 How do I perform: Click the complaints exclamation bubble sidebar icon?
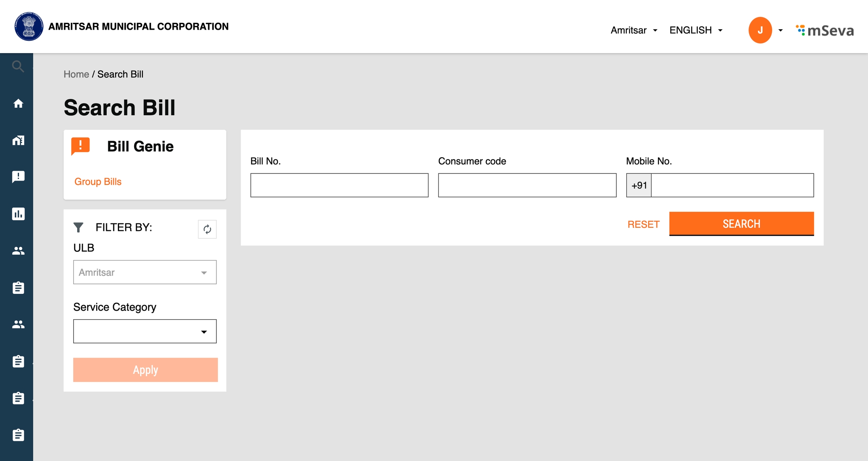[x=18, y=177]
